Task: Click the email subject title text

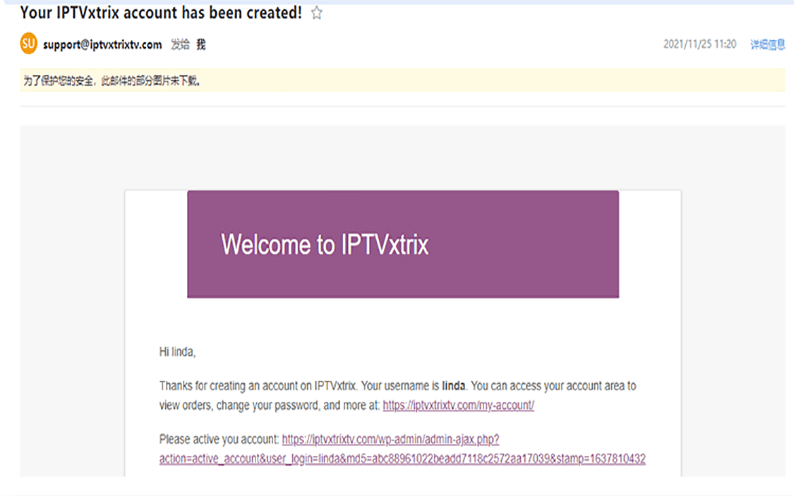Action: click(161, 13)
